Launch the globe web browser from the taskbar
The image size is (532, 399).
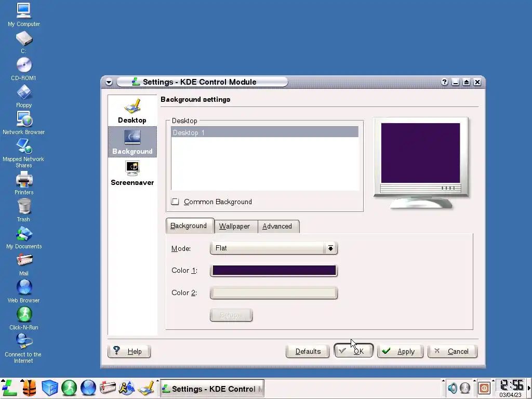coord(88,388)
